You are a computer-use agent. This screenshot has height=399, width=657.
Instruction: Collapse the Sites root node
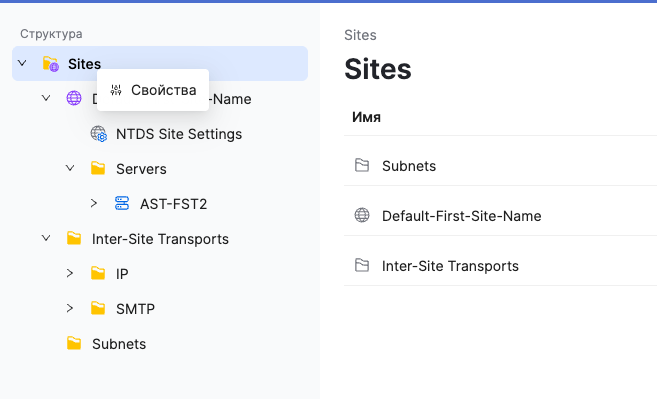(x=22, y=63)
